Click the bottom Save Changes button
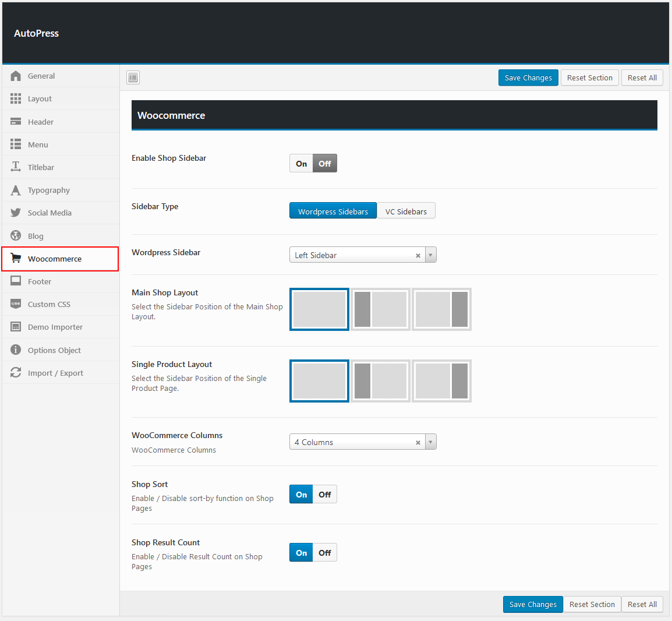672x621 pixels. [x=533, y=604]
